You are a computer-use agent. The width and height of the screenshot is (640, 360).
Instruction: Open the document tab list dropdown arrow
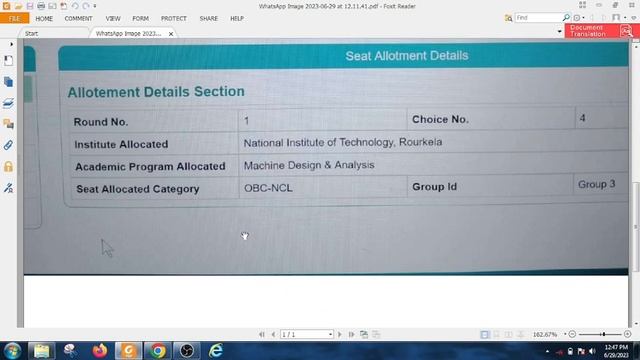point(560,31)
